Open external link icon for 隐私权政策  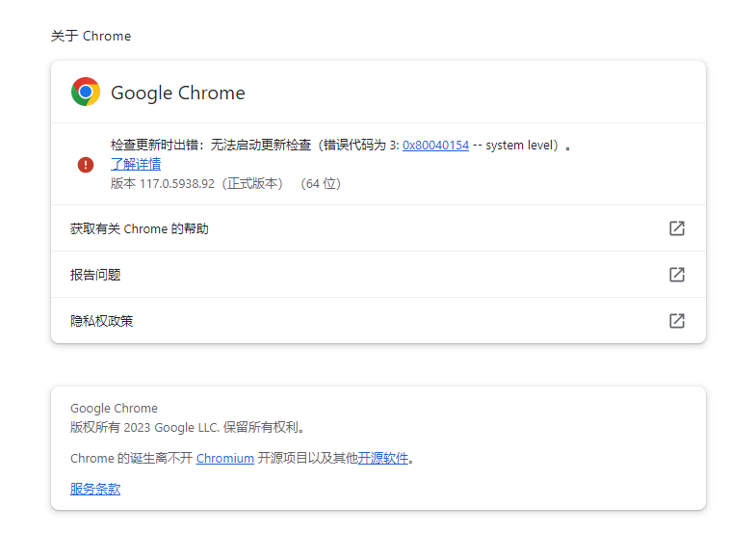click(x=677, y=321)
